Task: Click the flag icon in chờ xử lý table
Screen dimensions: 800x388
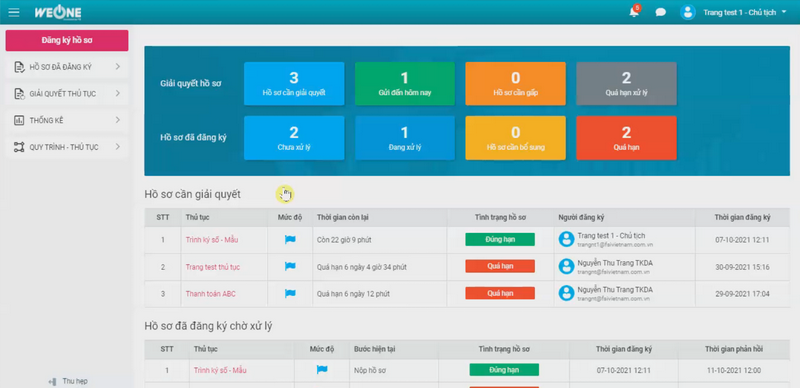Action: [x=322, y=370]
